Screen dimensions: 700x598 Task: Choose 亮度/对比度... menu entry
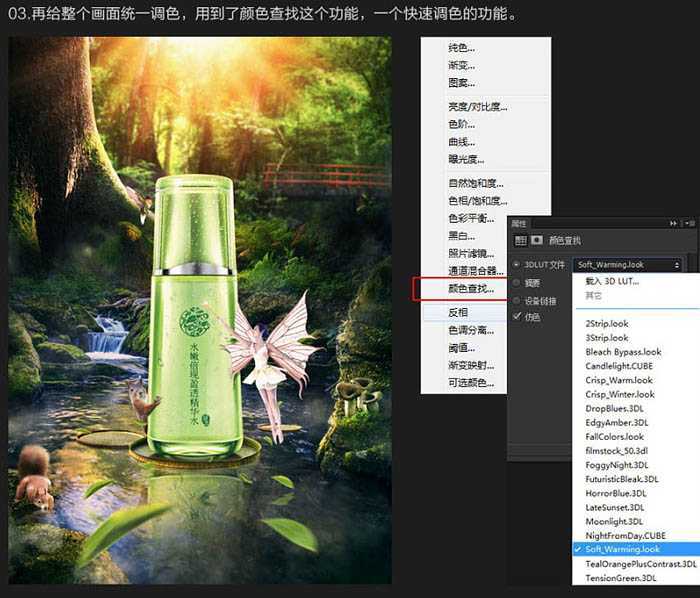click(x=478, y=107)
